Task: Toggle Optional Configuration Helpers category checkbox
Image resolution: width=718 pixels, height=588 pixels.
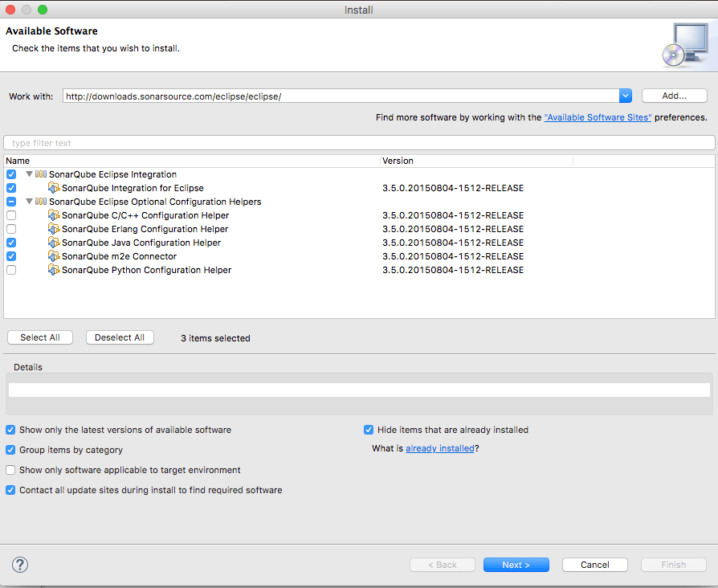Action: [11, 202]
